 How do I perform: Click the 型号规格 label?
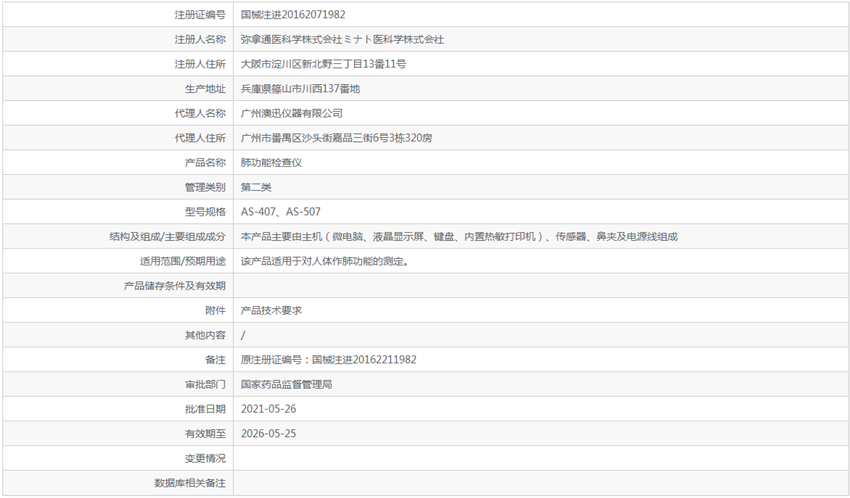pos(205,212)
